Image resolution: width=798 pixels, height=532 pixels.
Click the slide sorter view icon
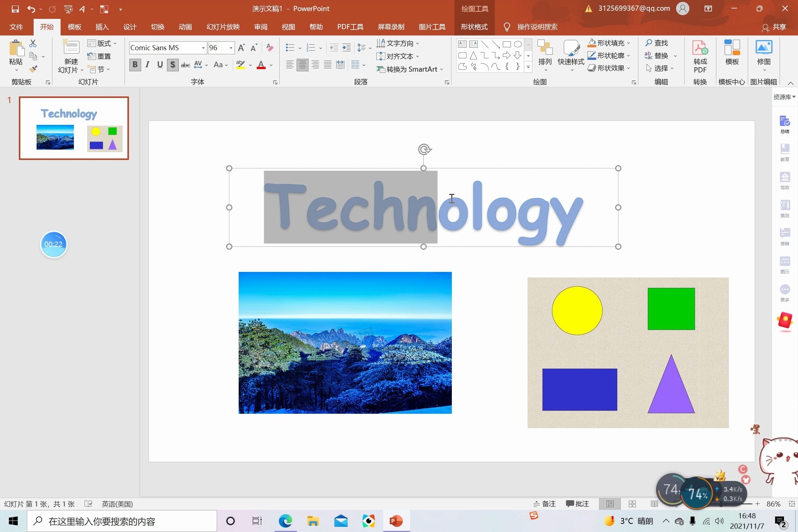click(x=632, y=504)
